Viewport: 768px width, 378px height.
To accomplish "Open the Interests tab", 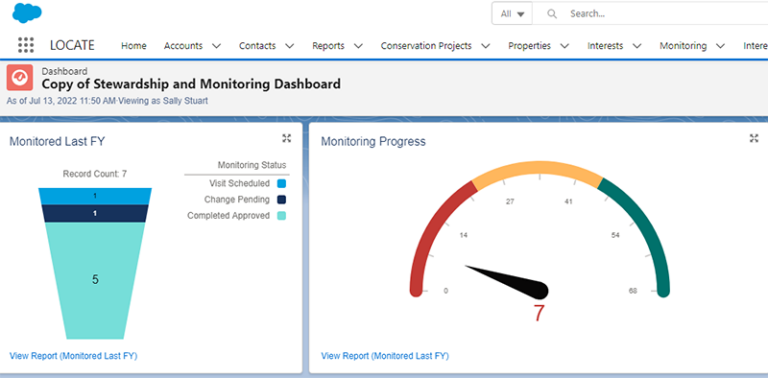I will (605, 46).
